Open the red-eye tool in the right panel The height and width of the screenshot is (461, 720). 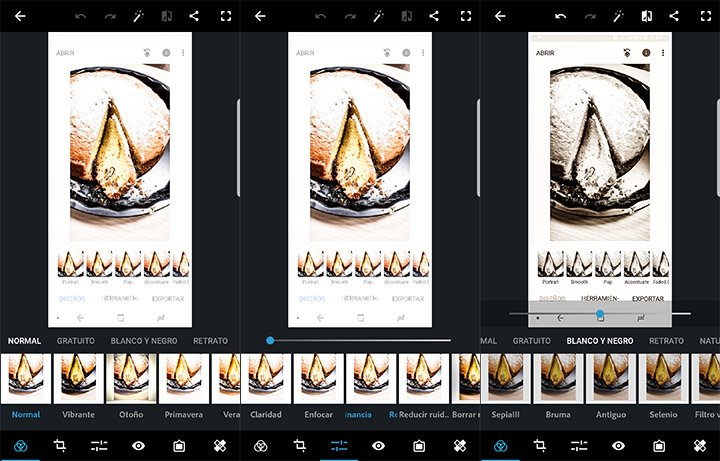[619, 445]
